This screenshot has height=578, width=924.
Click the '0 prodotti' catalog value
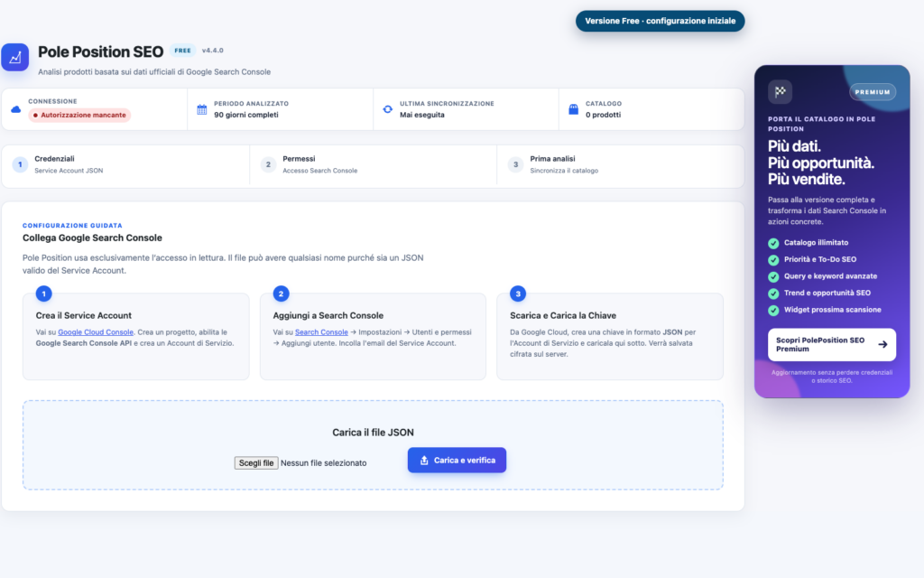click(603, 115)
